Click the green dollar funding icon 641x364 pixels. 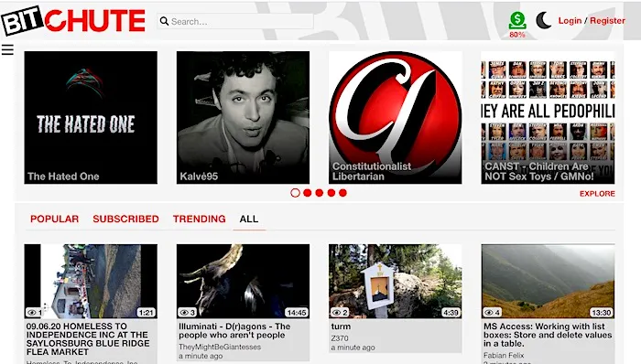[517, 20]
